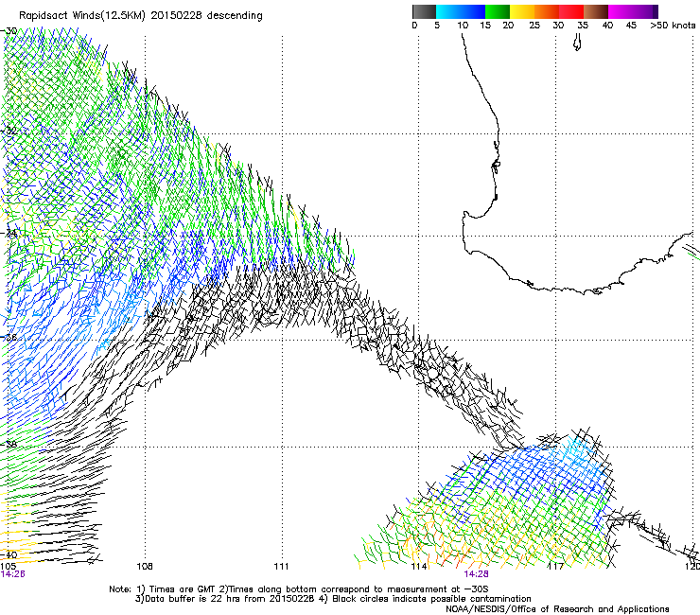Select the word 'descending' in the title

235,16
